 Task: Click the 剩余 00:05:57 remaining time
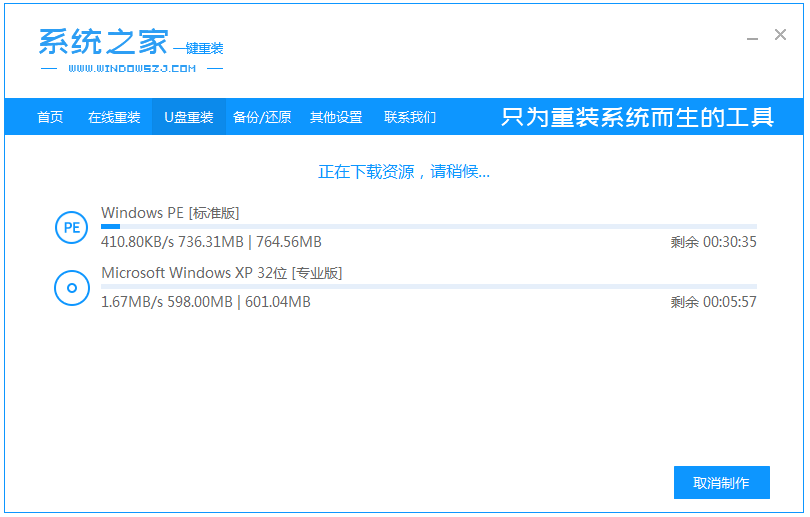pyautogui.click(x=713, y=302)
